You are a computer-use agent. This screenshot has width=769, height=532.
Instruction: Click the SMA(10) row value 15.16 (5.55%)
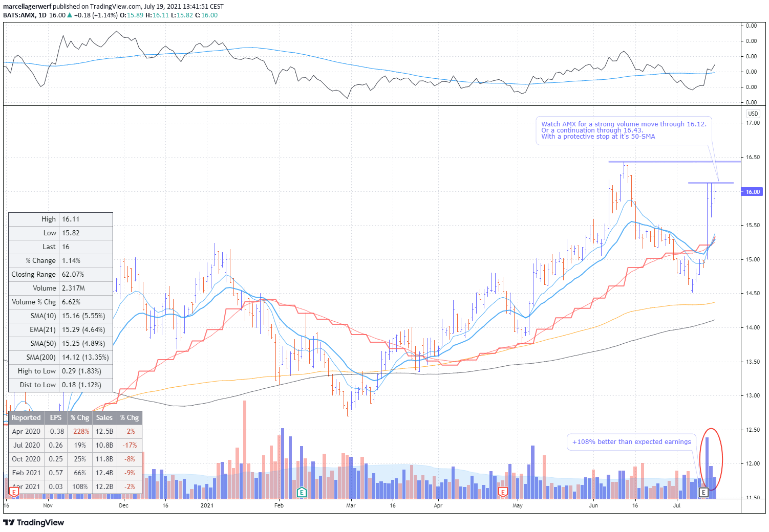[83, 316]
